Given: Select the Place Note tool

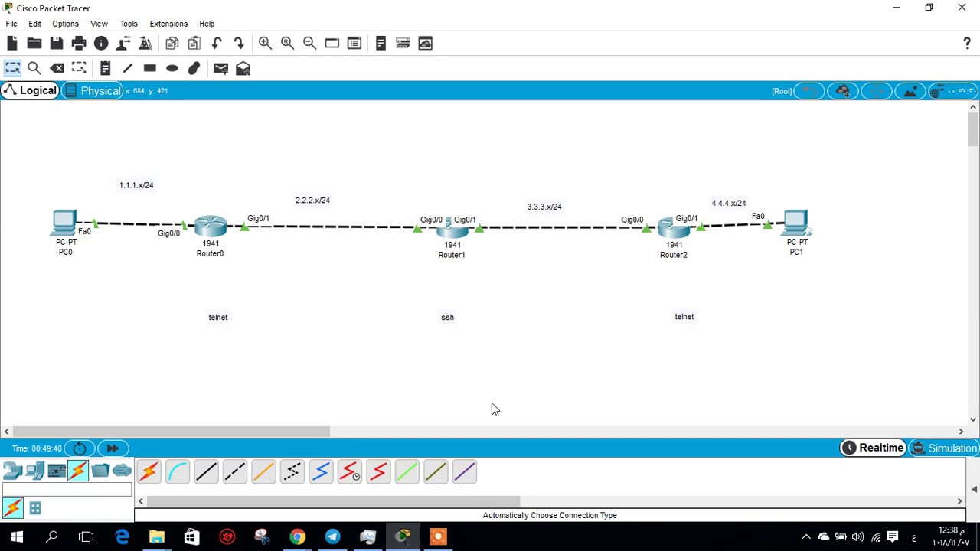Looking at the screenshot, I should point(105,69).
